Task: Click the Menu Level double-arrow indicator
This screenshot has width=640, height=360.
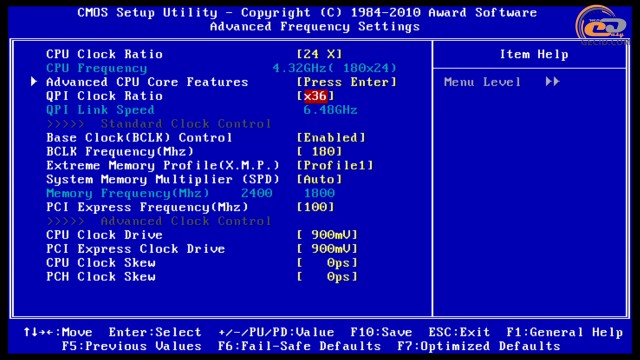Action: pyautogui.click(x=552, y=82)
